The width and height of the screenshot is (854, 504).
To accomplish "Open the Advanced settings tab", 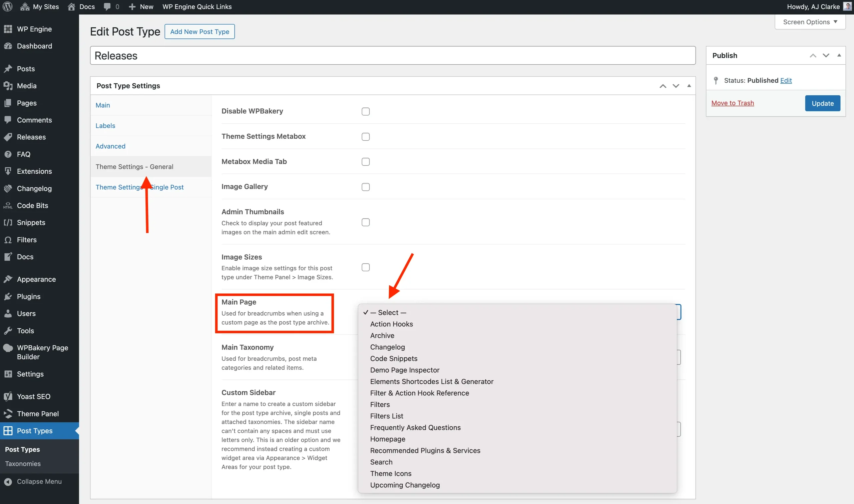I will [x=110, y=146].
